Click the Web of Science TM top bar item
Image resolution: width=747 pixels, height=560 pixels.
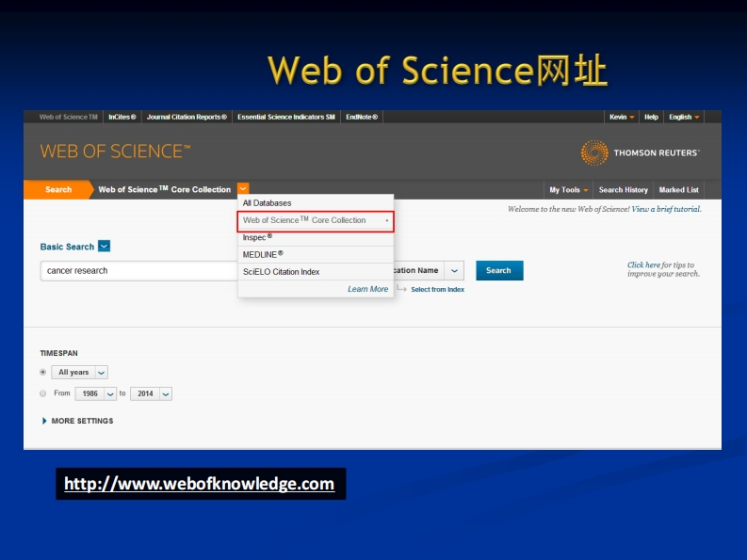pyautogui.click(x=68, y=117)
